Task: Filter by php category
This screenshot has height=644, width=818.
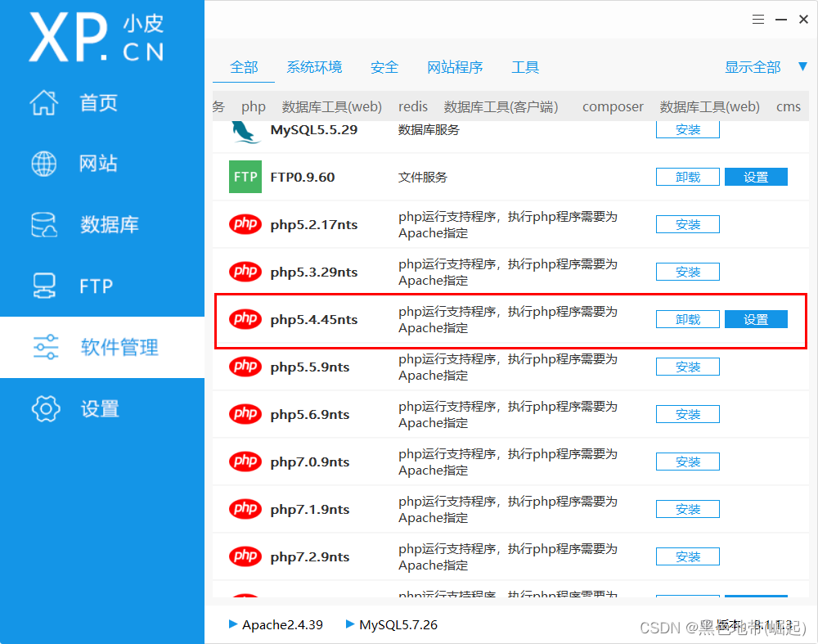Action: tap(254, 106)
